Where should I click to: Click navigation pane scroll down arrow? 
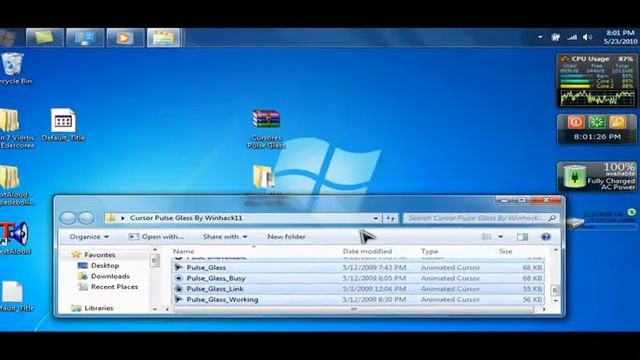coord(155,309)
